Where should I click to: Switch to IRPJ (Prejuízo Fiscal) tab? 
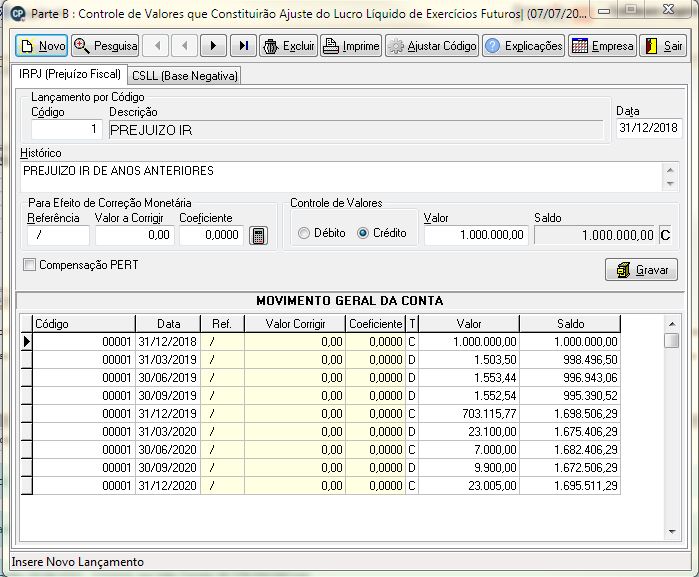coord(70,74)
